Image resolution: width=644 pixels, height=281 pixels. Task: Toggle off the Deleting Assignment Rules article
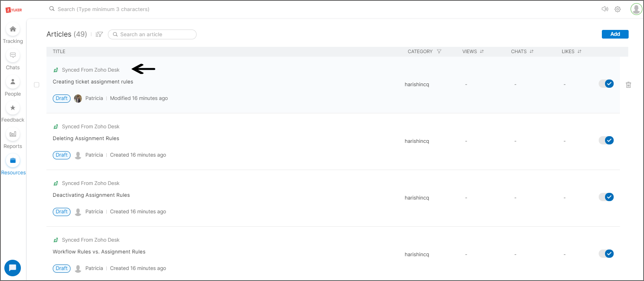click(x=606, y=140)
